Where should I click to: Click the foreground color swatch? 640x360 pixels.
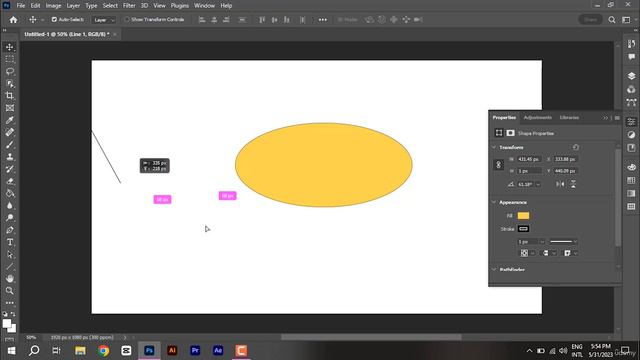click(x=7, y=324)
